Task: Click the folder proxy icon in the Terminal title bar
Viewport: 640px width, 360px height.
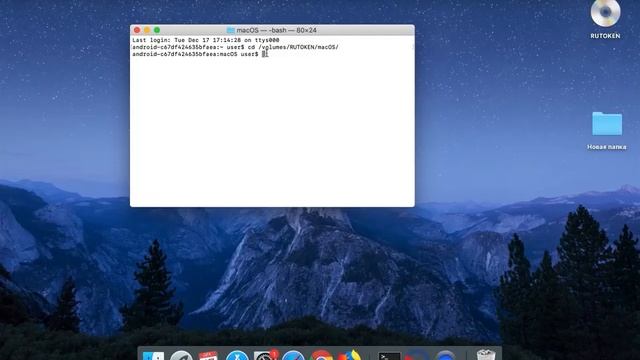Action: [231, 30]
